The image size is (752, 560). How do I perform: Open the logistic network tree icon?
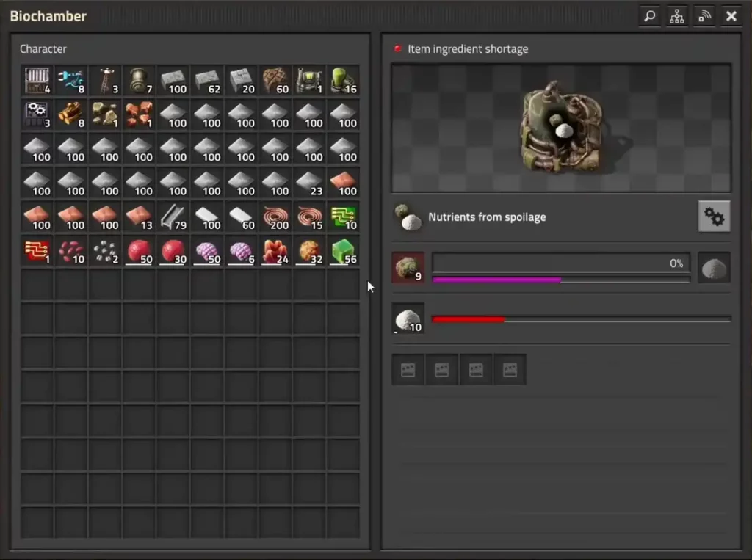(677, 16)
